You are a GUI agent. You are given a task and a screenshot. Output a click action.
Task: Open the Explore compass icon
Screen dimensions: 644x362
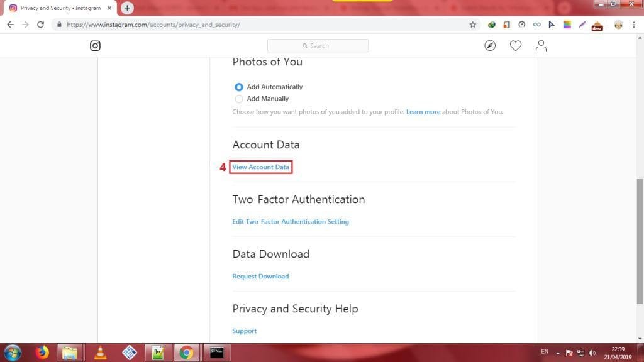point(490,46)
